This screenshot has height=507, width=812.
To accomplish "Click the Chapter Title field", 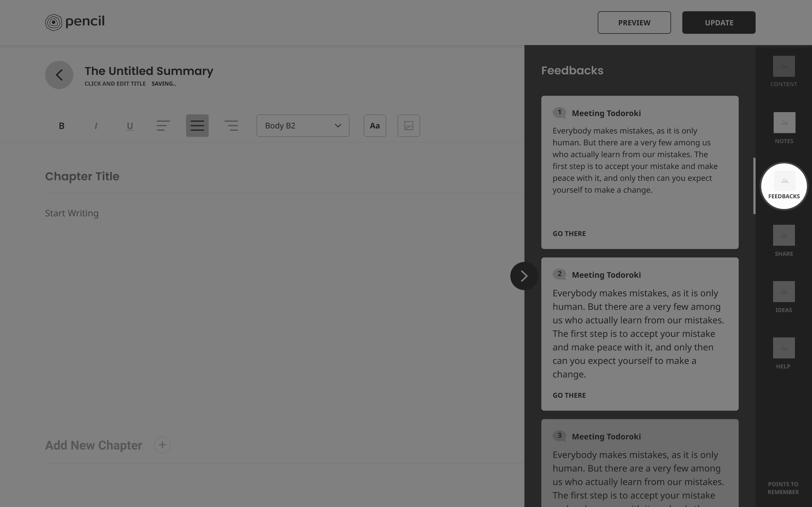I will pos(82,176).
